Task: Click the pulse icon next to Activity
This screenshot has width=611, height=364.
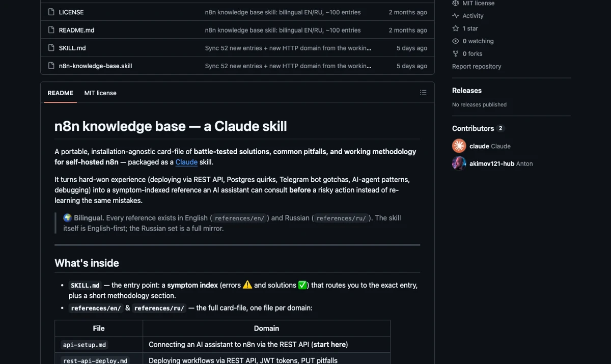Action: pos(456,16)
